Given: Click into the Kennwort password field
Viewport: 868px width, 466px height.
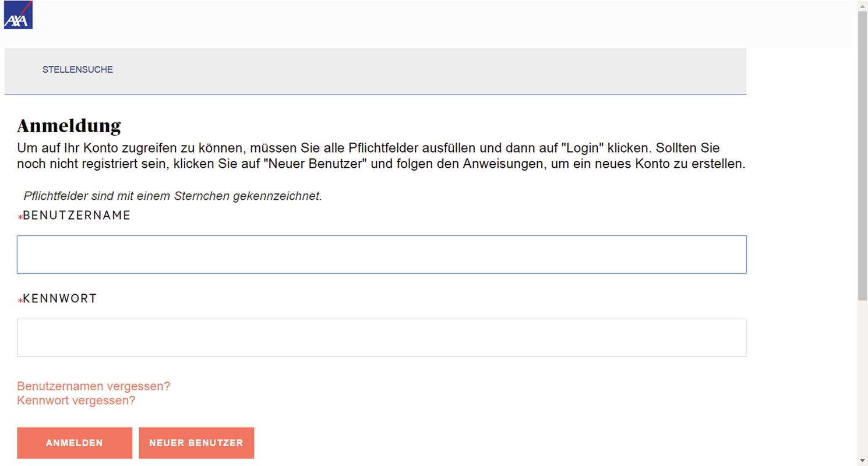Looking at the screenshot, I should 382,338.
